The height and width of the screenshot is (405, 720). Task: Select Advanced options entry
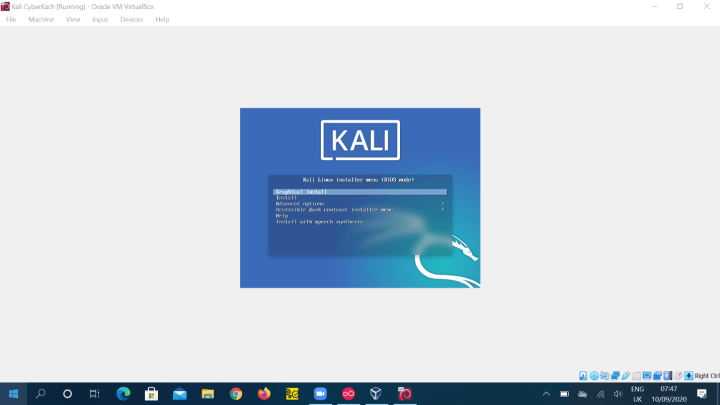pyautogui.click(x=300, y=204)
